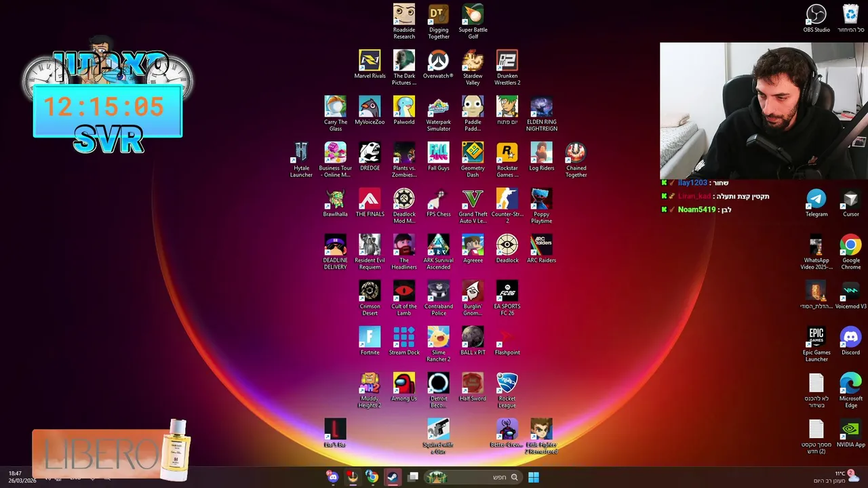This screenshot has height=488, width=868.
Task: Open the Poppy Playtime shortcut
Action: [542, 206]
